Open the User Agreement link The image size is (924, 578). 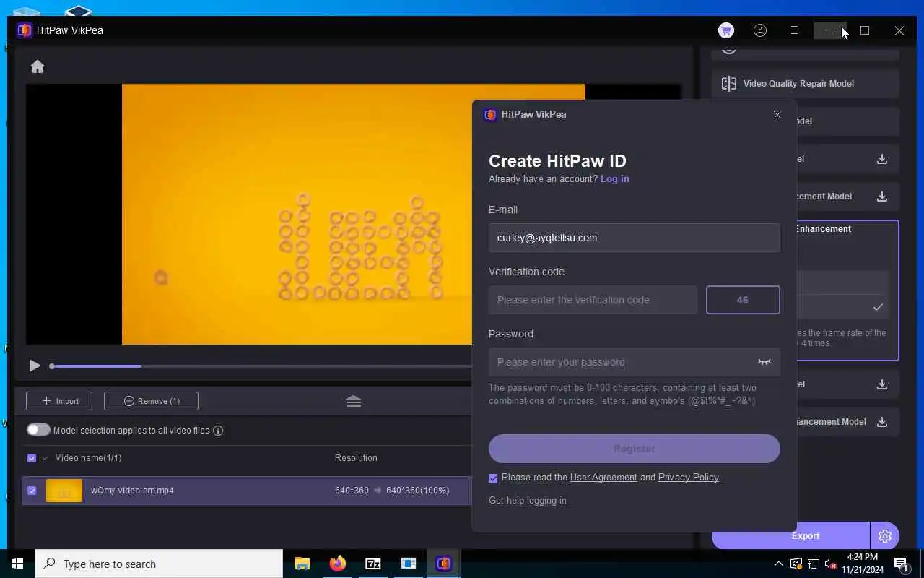(x=603, y=478)
